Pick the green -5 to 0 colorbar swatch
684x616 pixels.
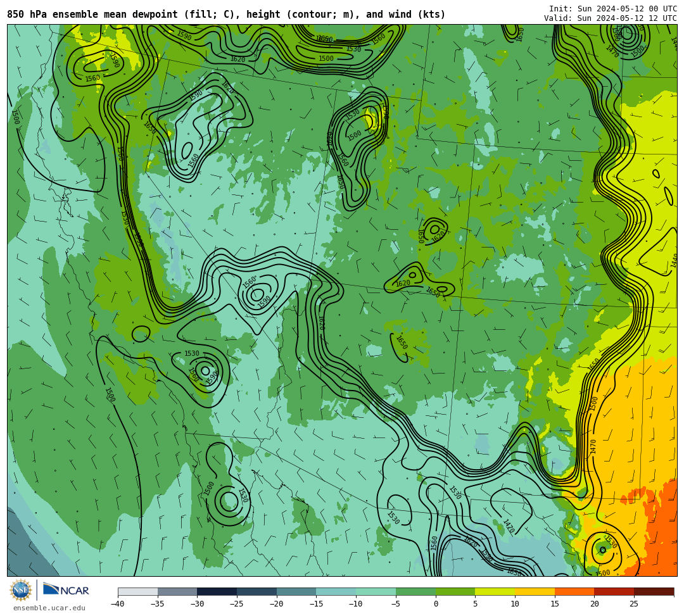coord(415,591)
